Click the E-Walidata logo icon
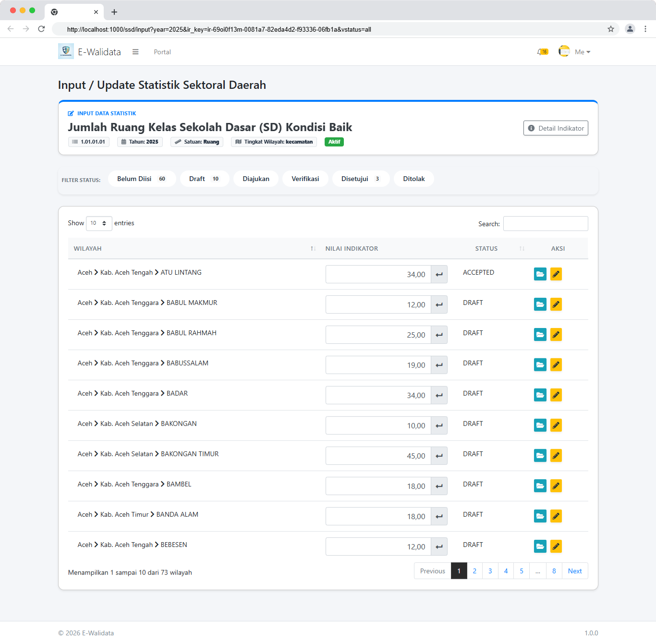This screenshot has height=644, width=656. (66, 51)
